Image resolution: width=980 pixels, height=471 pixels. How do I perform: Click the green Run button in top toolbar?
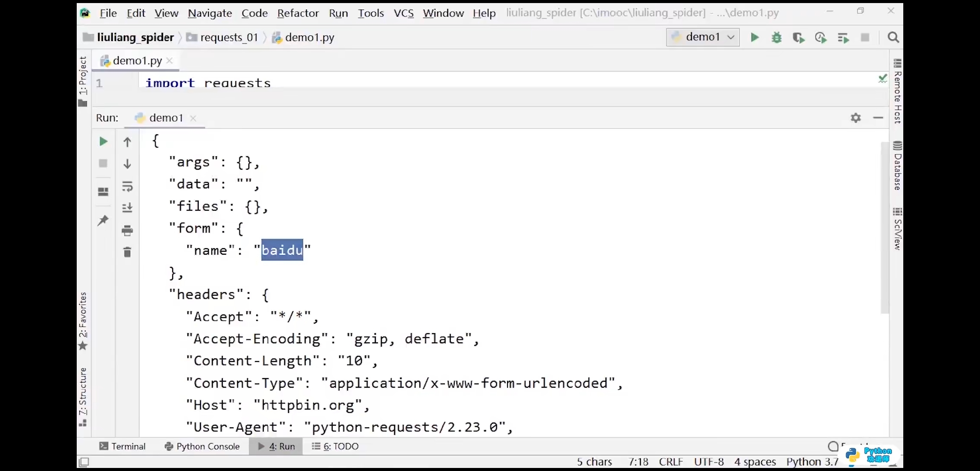(755, 38)
